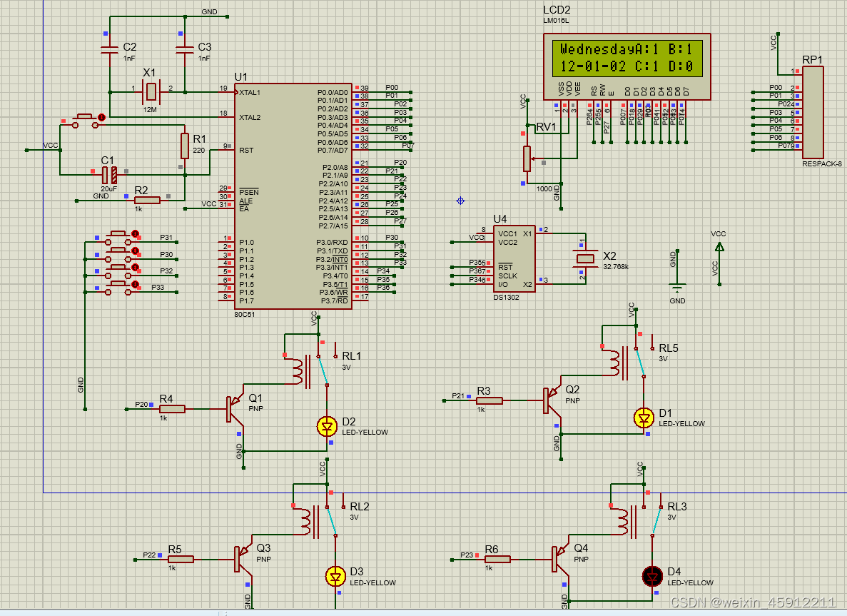The width and height of the screenshot is (847, 616).
Task: Push the button wired to P31
Action: tap(119, 237)
